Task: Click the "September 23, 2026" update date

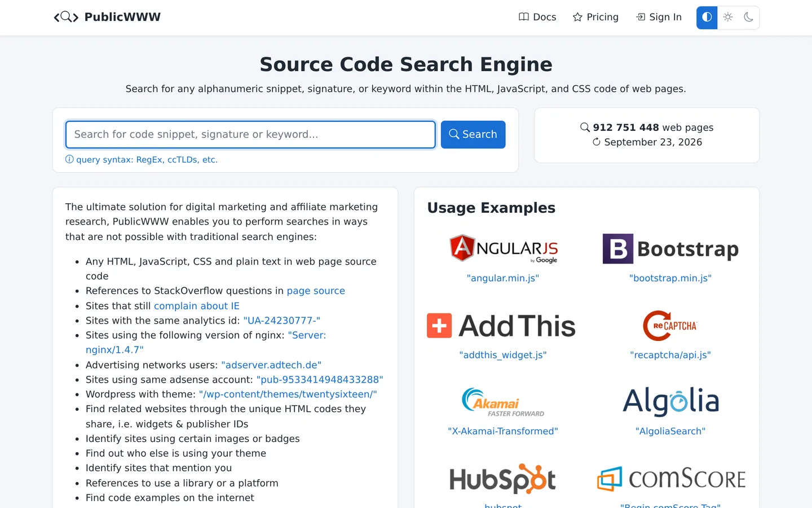Action: pos(647,142)
